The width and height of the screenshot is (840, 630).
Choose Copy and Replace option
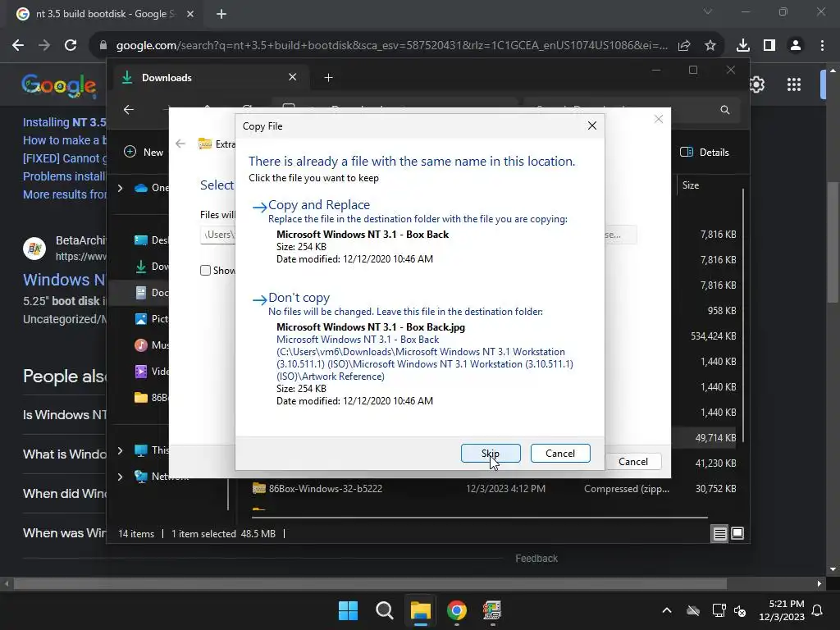319,204
